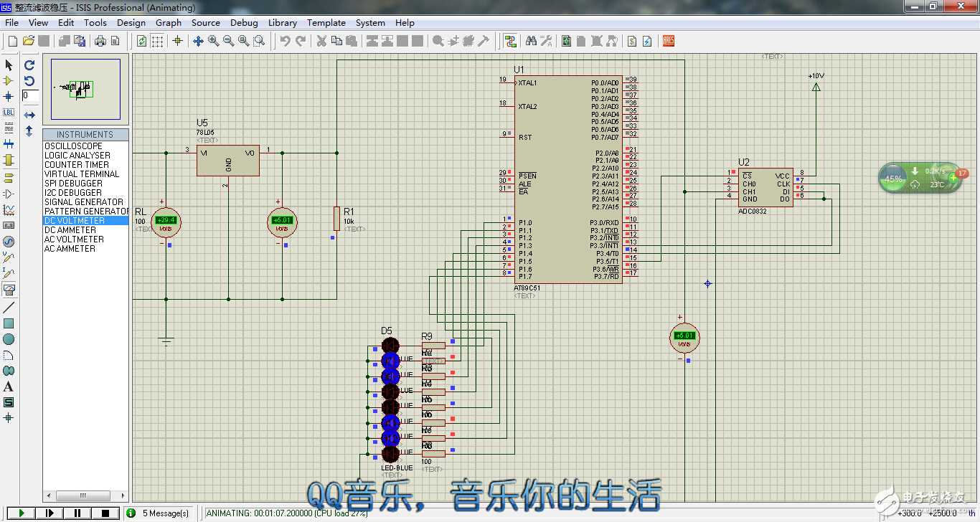Rotate anti-clockwise using the rotate button
The width and height of the screenshot is (980, 522).
[29, 80]
